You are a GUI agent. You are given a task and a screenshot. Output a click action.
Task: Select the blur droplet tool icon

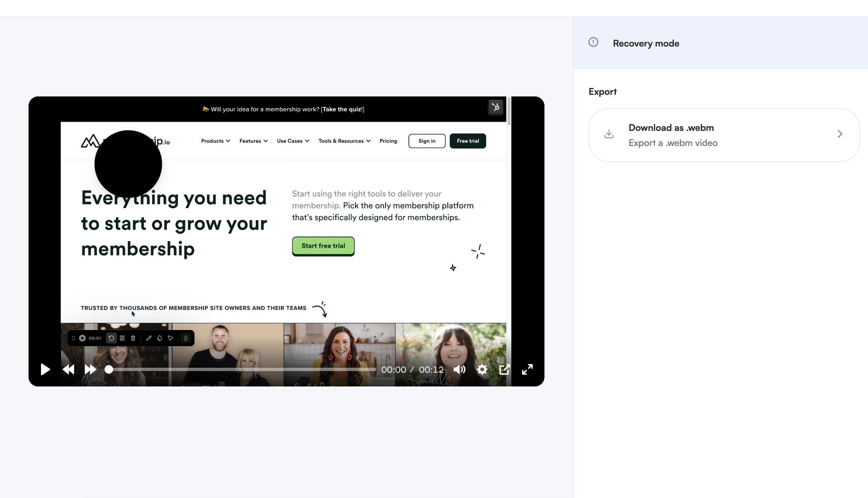click(x=160, y=338)
